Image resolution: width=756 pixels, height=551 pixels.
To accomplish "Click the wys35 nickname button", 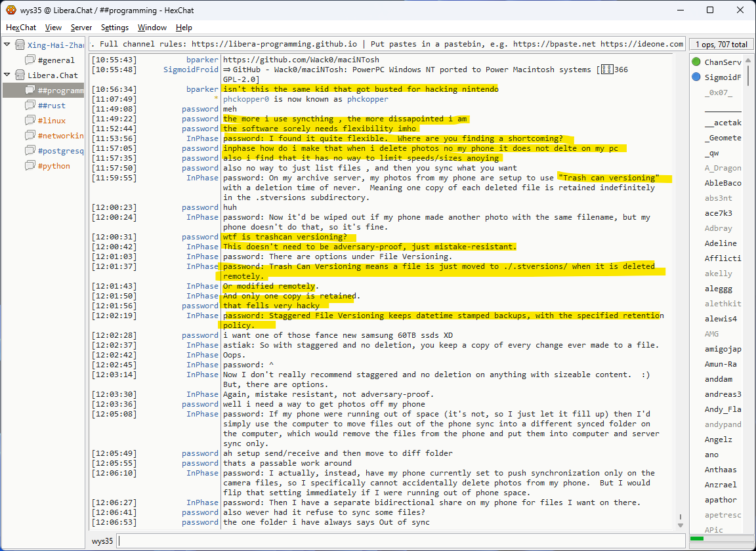I will pos(102,541).
